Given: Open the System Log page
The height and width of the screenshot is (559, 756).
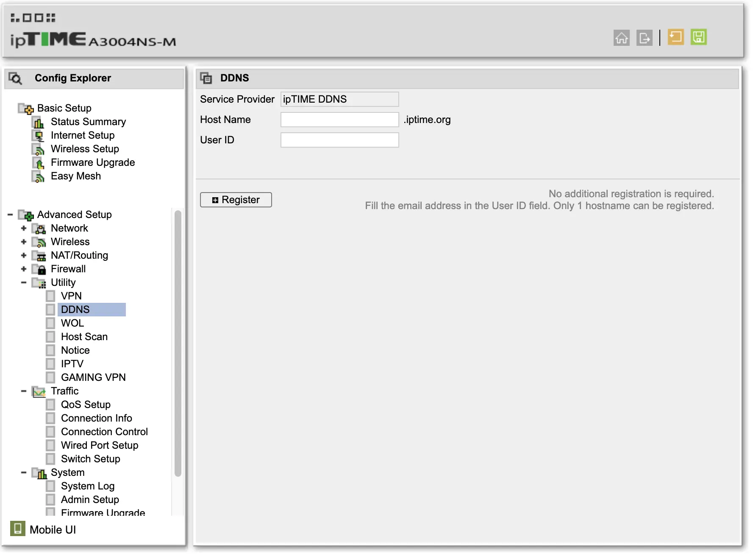Looking at the screenshot, I should point(88,486).
